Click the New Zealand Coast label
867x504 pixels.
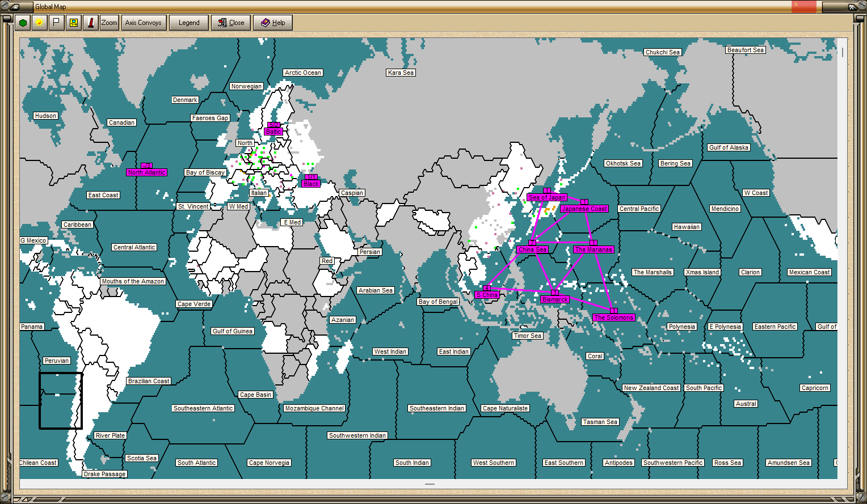tap(651, 388)
